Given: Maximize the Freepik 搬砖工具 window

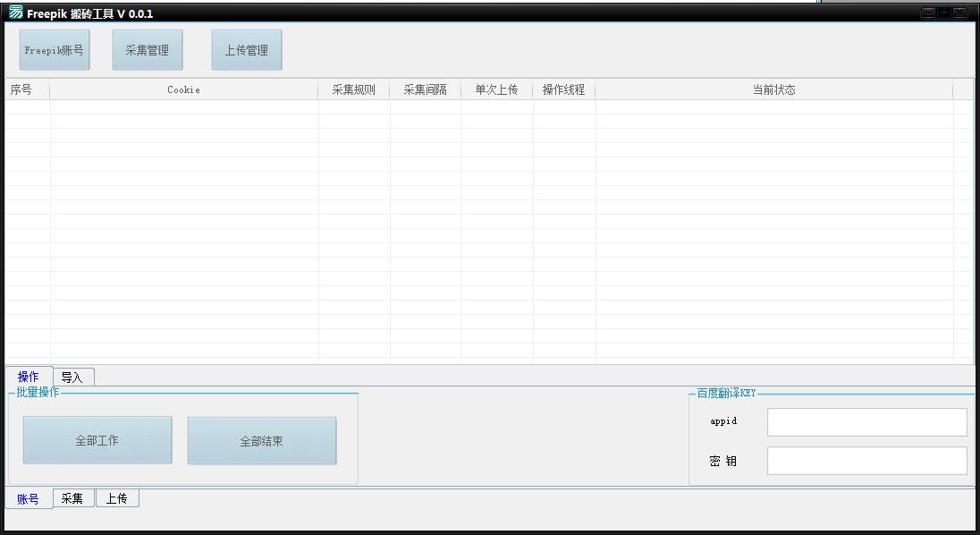Looking at the screenshot, I should coord(944,13).
